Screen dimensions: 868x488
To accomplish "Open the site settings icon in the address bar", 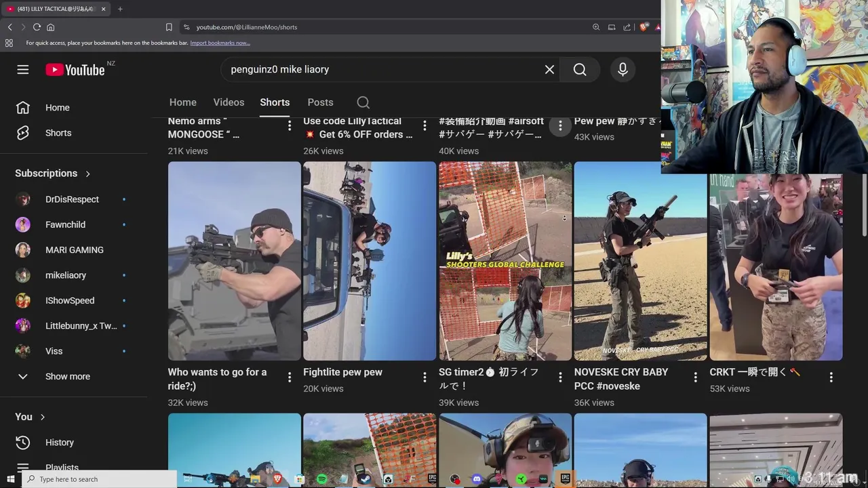I will 186,27.
